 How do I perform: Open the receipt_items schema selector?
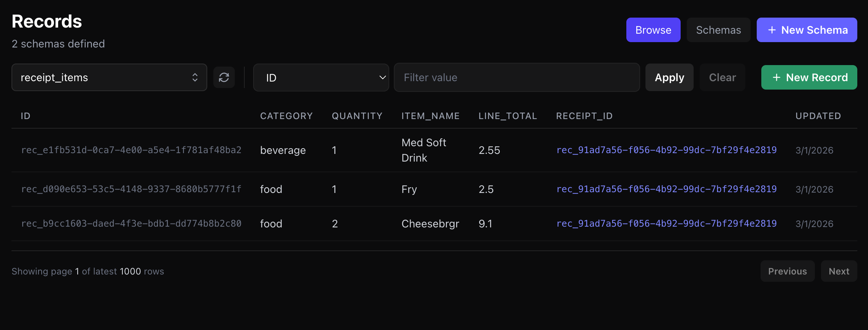click(x=109, y=77)
